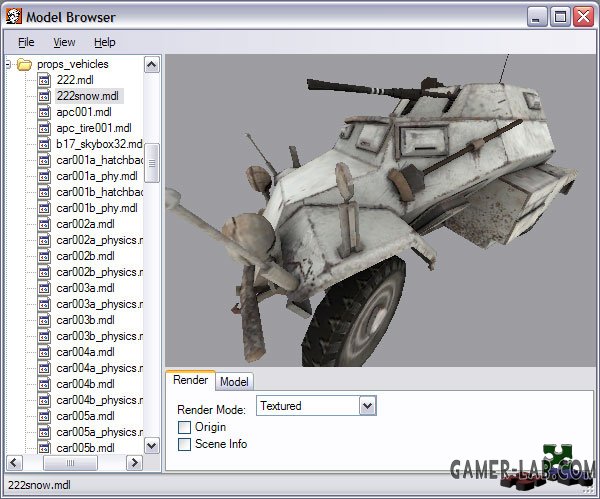The width and height of the screenshot is (600, 499).
Task: Click the car003b.mdl file icon
Action: (44, 320)
